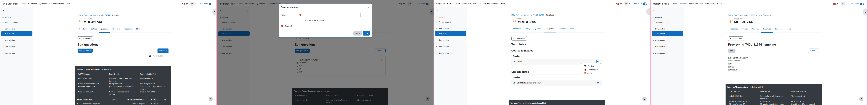The height and width of the screenshot is (105, 868).
Task: Collapse General section on Previewing template page
Action: tap(654, 18)
